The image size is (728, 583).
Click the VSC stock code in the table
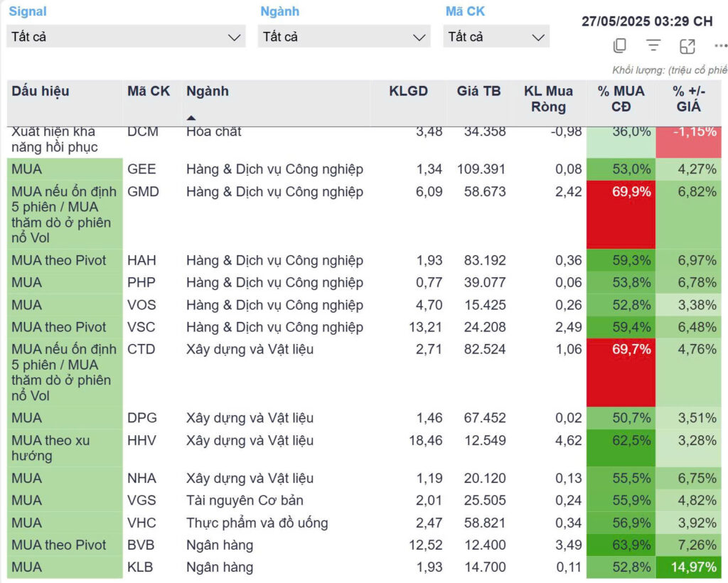pyautogui.click(x=141, y=327)
